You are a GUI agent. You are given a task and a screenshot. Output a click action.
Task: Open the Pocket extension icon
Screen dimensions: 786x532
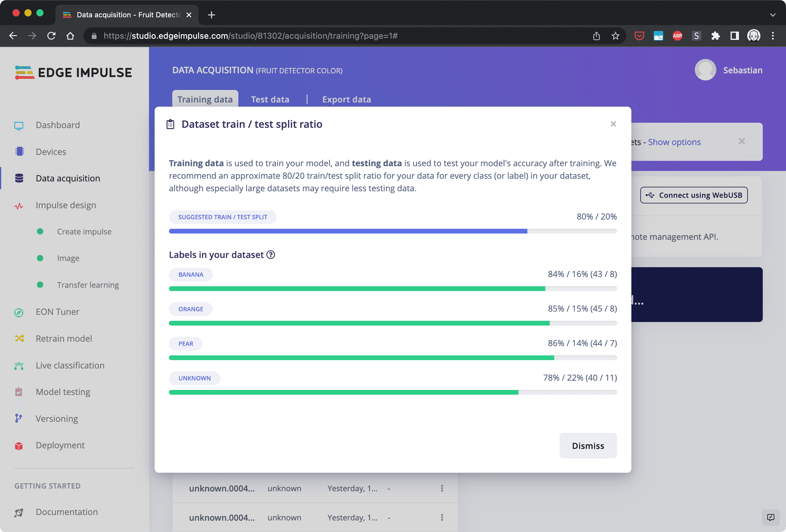click(639, 36)
